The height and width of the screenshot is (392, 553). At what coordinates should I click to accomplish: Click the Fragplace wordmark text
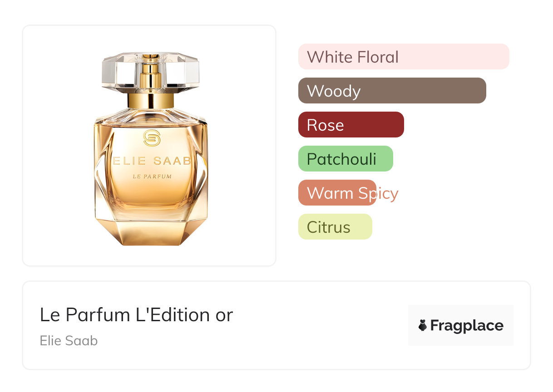(467, 325)
